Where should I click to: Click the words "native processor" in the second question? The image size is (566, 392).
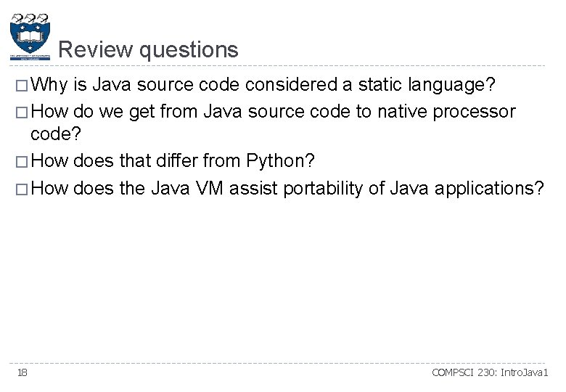(446, 111)
